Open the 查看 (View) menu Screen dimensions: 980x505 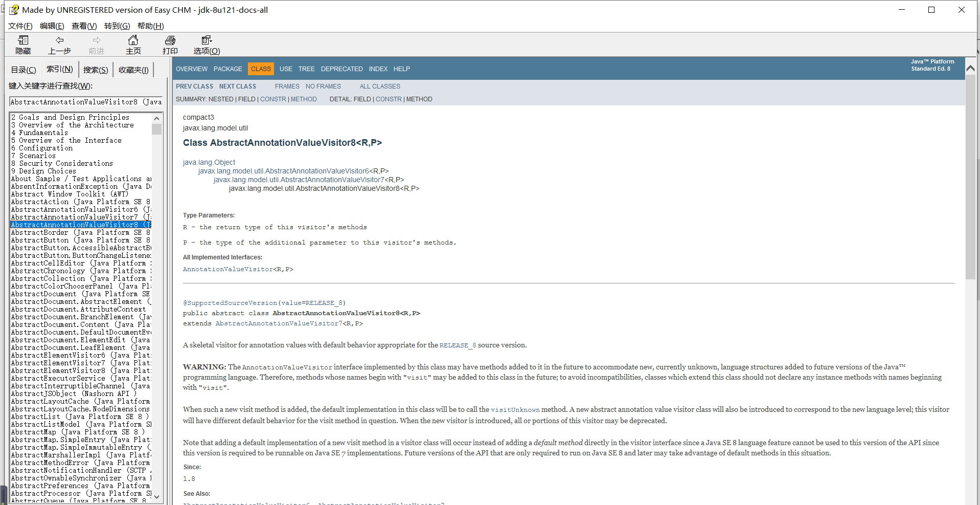(84, 26)
